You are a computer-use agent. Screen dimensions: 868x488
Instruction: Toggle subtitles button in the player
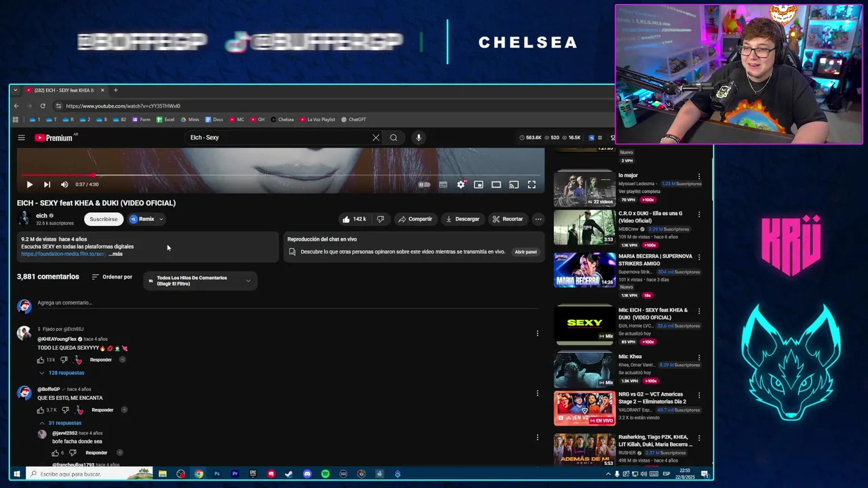pyautogui.click(x=443, y=184)
